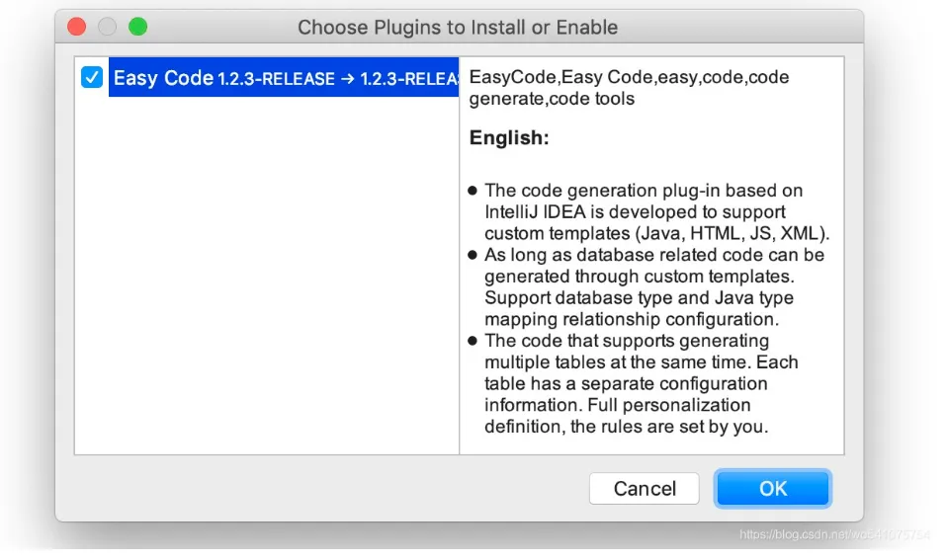Viewport: 948px width, 560px height.
Task: Click the OK button
Action: click(x=773, y=488)
